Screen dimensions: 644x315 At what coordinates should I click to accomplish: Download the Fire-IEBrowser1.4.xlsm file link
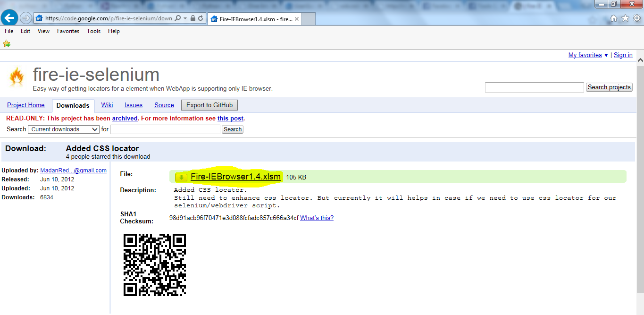point(235,177)
